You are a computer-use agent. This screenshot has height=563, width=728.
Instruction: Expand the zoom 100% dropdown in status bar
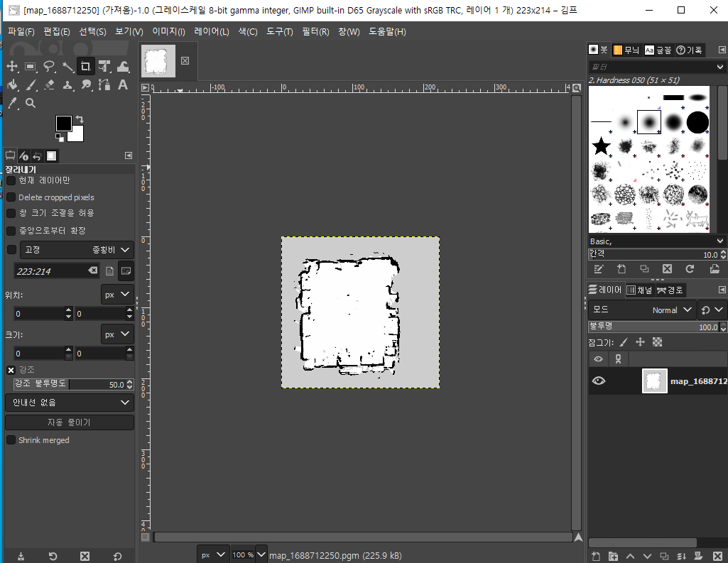pyautogui.click(x=261, y=554)
